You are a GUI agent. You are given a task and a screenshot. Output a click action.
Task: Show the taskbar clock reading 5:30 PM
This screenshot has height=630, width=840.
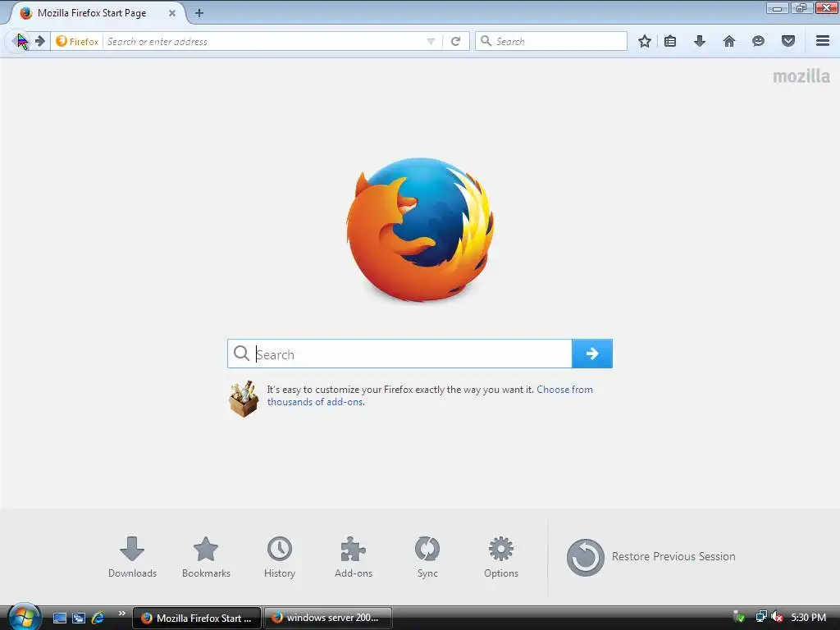808,618
